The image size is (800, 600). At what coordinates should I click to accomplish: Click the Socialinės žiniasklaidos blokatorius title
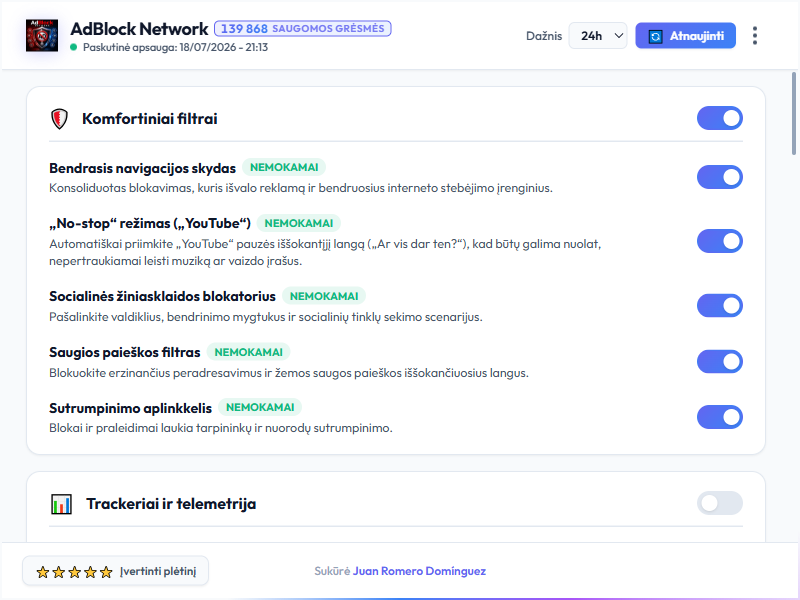coord(162,296)
